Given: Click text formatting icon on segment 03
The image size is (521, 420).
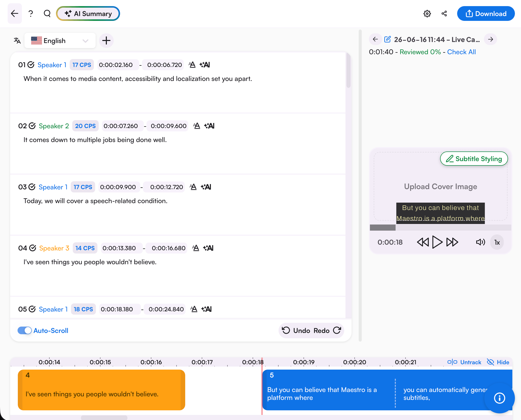Looking at the screenshot, I should click(193, 187).
